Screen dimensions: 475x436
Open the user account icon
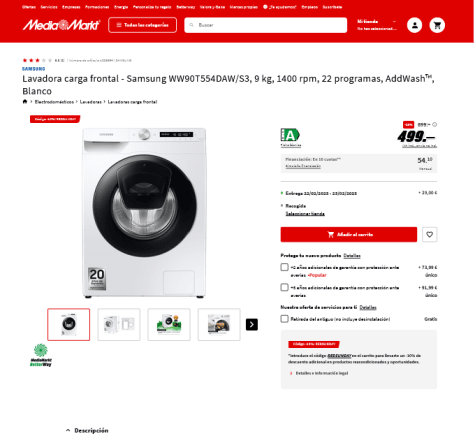tap(414, 25)
